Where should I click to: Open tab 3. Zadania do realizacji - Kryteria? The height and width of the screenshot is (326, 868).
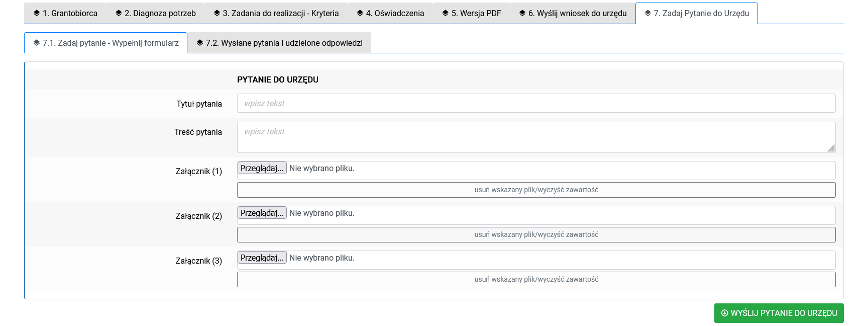point(280,13)
